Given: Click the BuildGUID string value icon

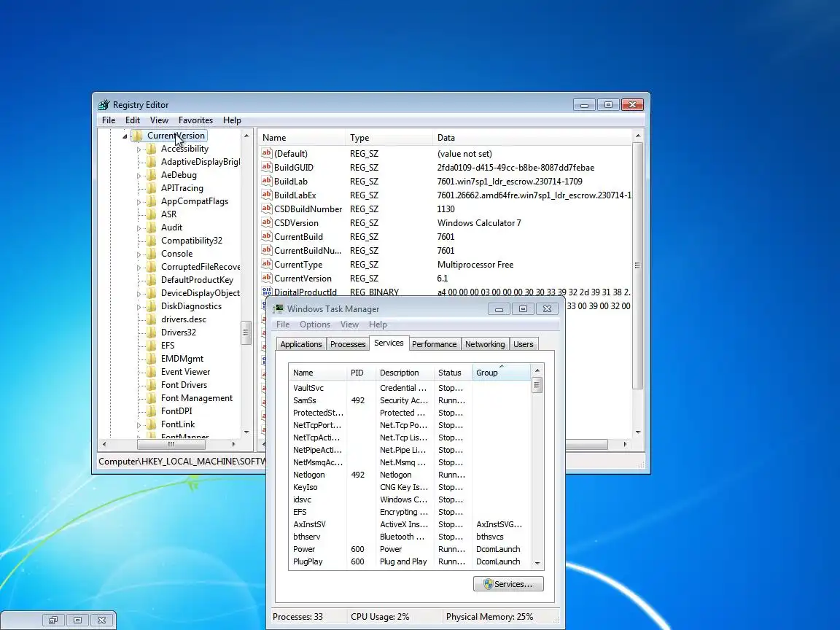Looking at the screenshot, I should 267,167.
